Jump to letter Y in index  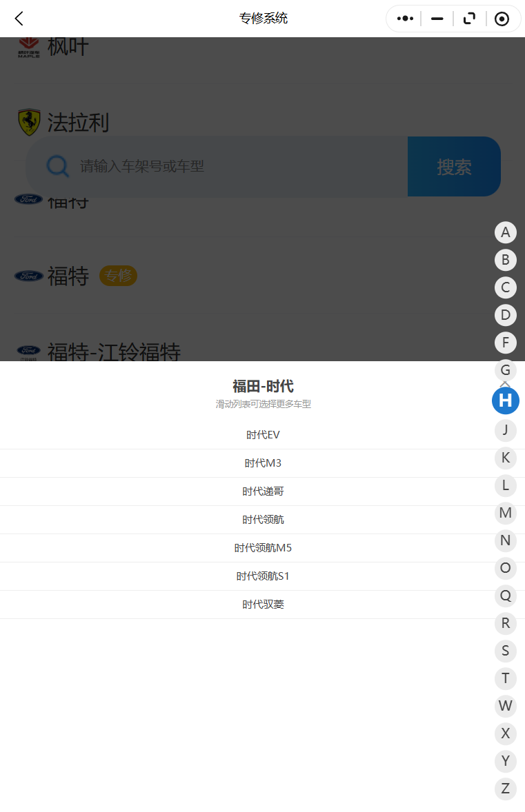tap(505, 761)
